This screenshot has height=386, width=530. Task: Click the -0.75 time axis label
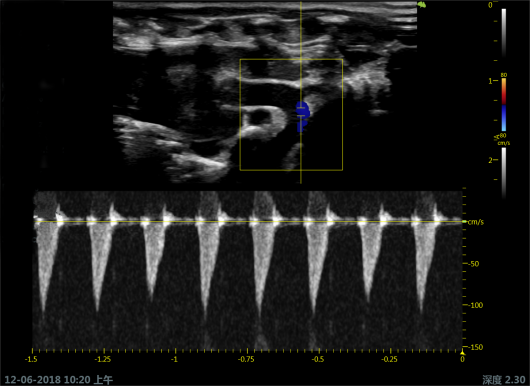[x=246, y=359]
